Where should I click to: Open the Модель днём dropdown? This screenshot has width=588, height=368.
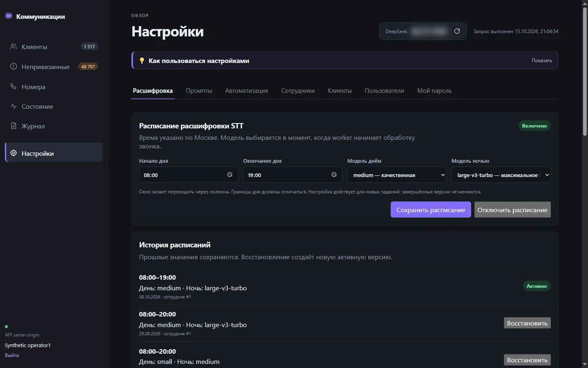point(397,175)
